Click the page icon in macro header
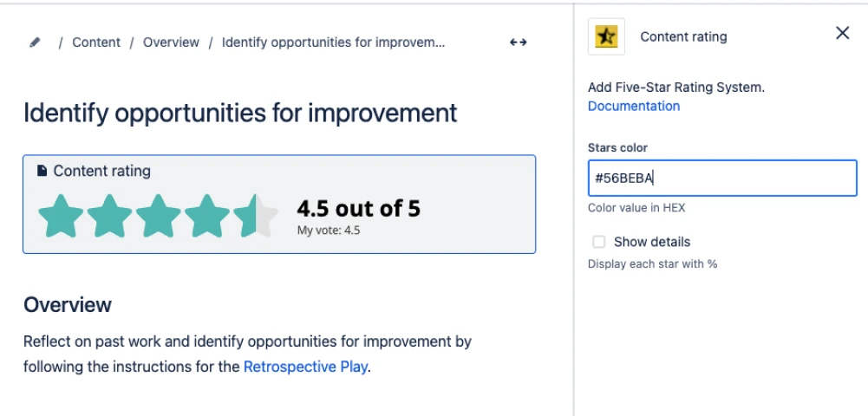The height and width of the screenshot is (416, 868). (42, 171)
